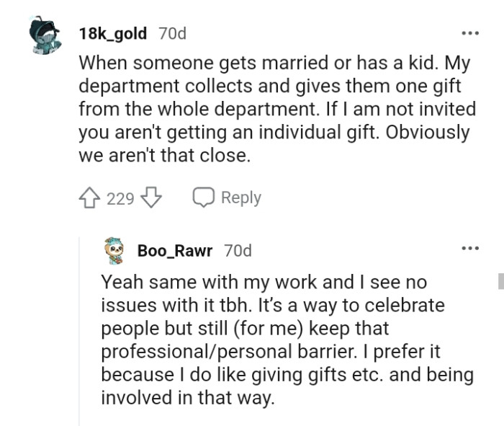Click the speech bubble reply icon

(x=202, y=198)
